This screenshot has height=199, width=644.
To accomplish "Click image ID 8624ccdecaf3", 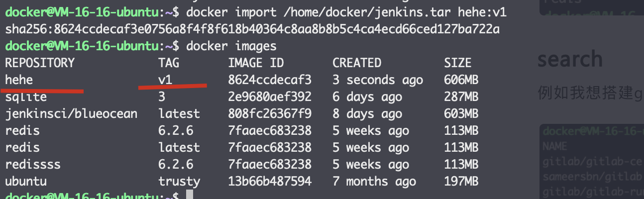I will click(x=270, y=80).
